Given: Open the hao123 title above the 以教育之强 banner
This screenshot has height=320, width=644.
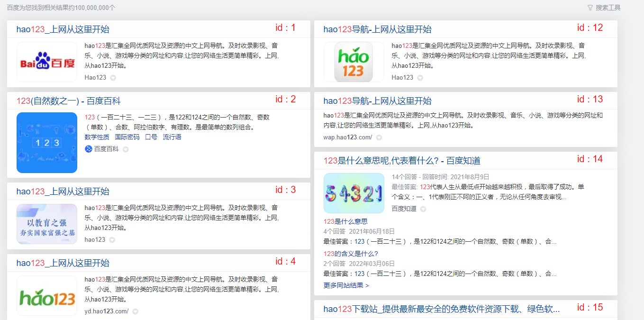Looking at the screenshot, I should click(x=63, y=192).
